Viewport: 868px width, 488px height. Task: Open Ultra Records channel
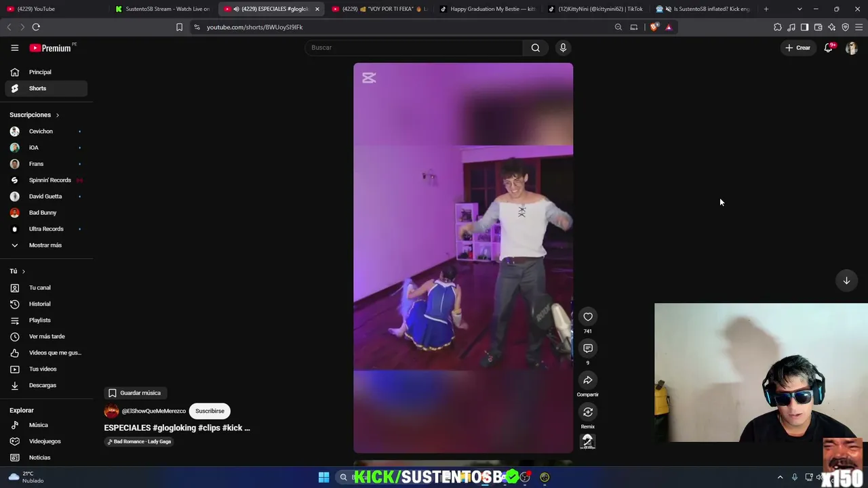[x=46, y=229]
